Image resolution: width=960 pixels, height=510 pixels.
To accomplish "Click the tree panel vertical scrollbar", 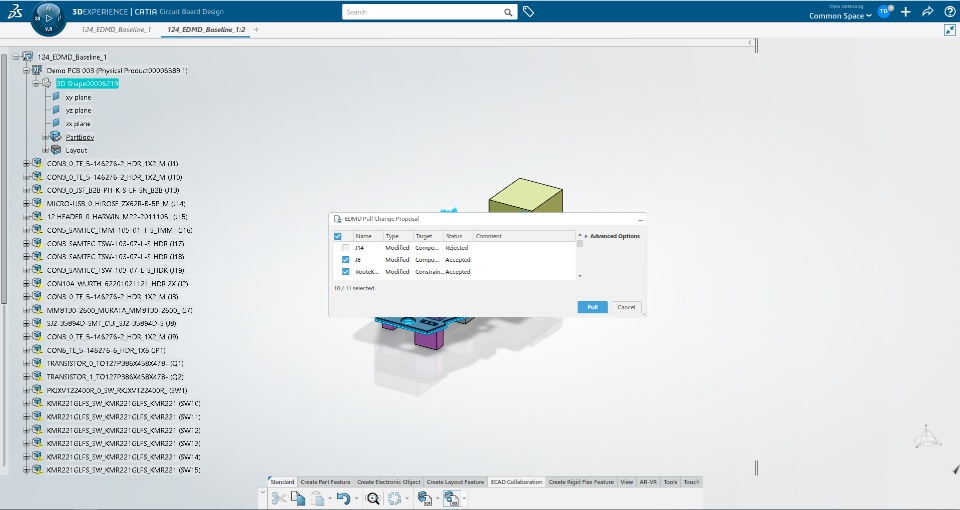I will click(4, 178).
